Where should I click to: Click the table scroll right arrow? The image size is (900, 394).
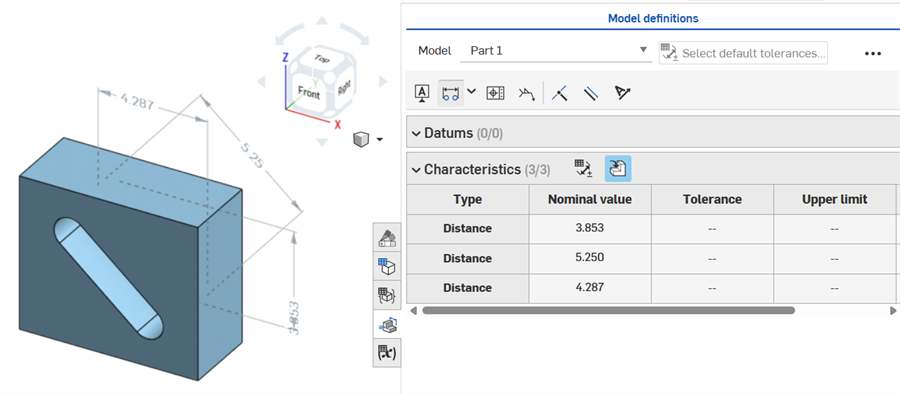point(893,310)
